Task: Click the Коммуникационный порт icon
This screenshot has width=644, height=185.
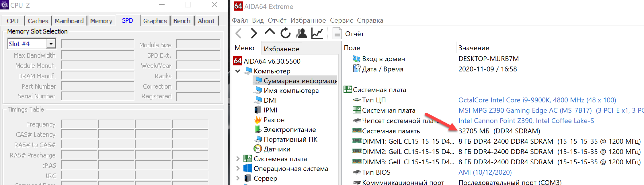Action: point(357,182)
